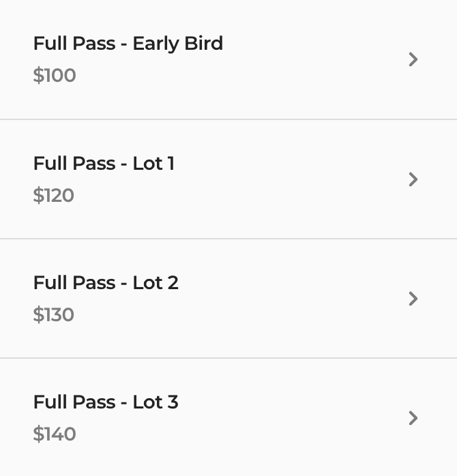Click the words "Early Bird" in first row
Screen dimensions: 457x476
tap(178, 44)
